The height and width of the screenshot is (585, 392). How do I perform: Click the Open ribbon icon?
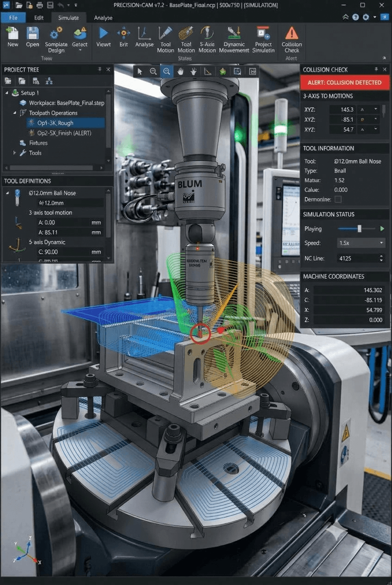click(32, 33)
